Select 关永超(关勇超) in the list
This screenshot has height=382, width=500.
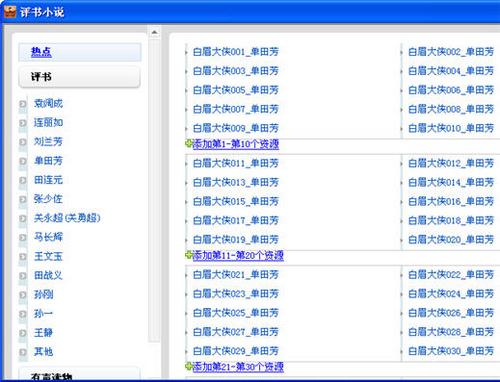67,218
